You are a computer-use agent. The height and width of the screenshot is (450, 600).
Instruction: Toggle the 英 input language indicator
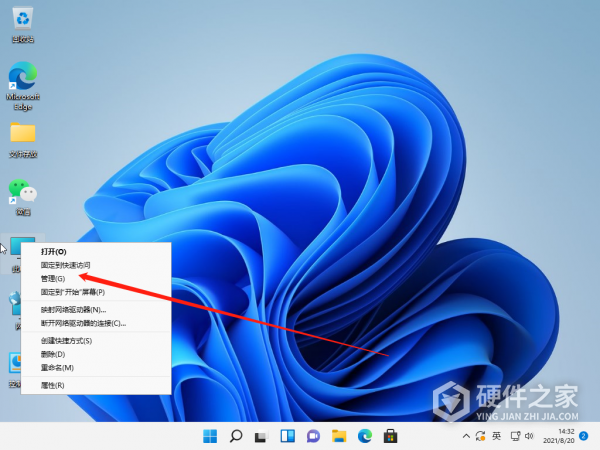(x=496, y=436)
